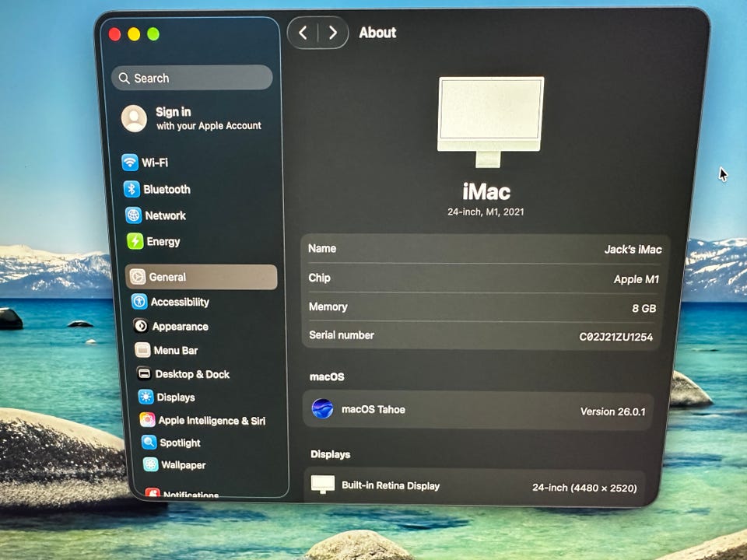The image size is (747, 560).
Task: Select the Menu Bar icon
Action: pyautogui.click(x=142, y=350)
